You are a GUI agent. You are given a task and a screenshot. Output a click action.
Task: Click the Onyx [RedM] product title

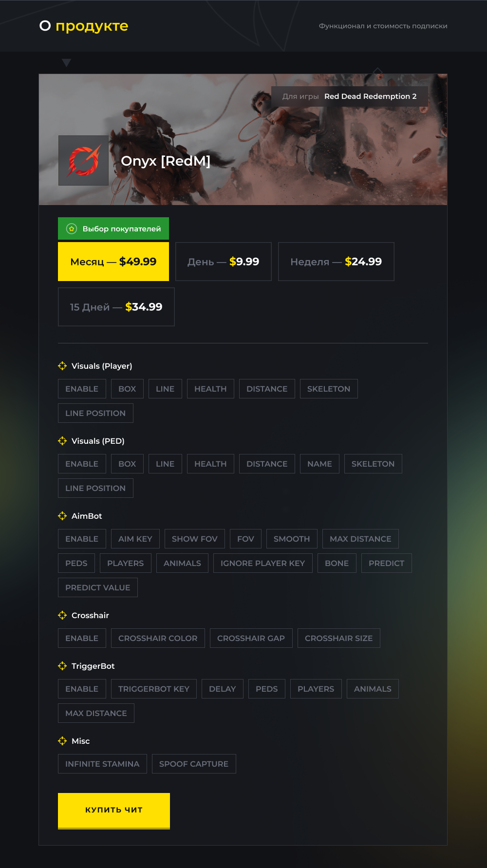(x=166, y=161)
